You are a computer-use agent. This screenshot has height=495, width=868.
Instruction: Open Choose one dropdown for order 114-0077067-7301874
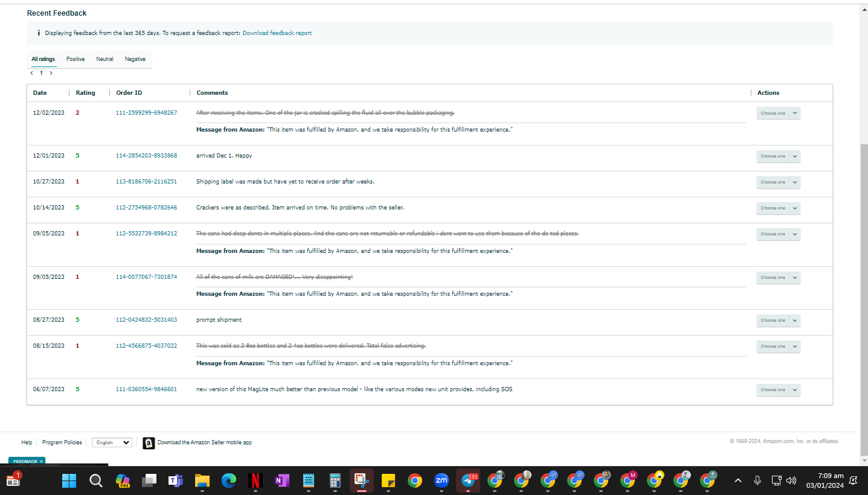pos(778,278)
